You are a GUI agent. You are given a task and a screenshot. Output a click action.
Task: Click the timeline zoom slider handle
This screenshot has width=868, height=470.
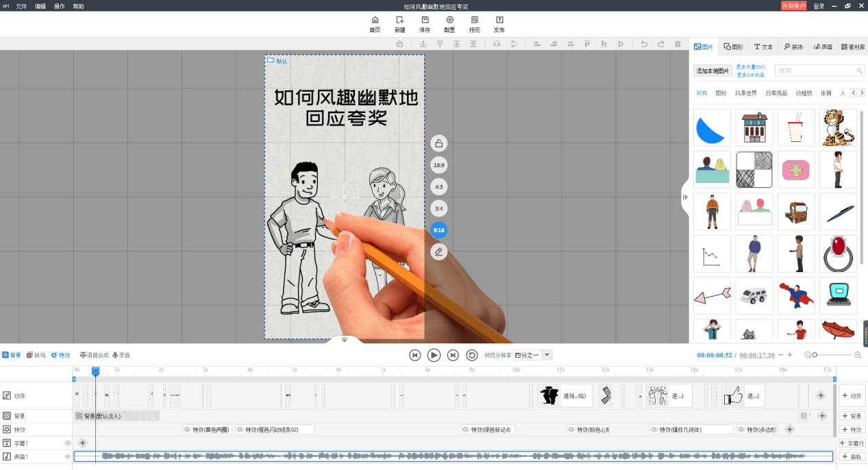point(815,355)
